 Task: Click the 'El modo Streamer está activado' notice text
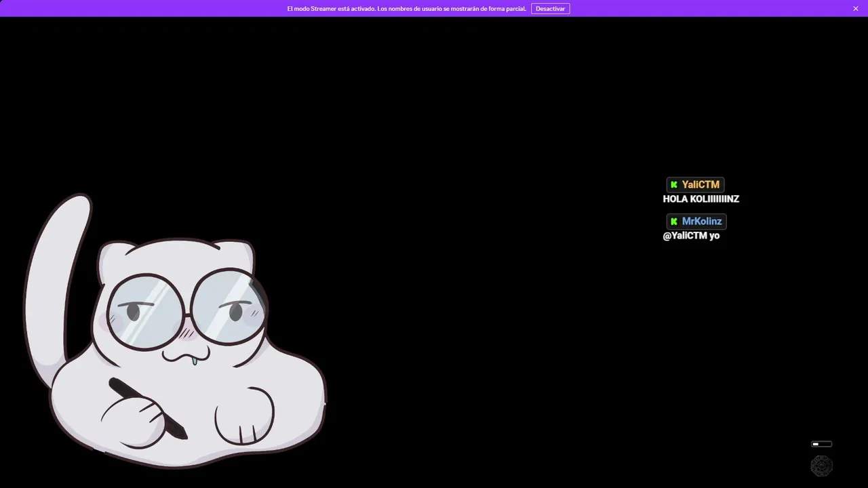[x=406, y=9]
